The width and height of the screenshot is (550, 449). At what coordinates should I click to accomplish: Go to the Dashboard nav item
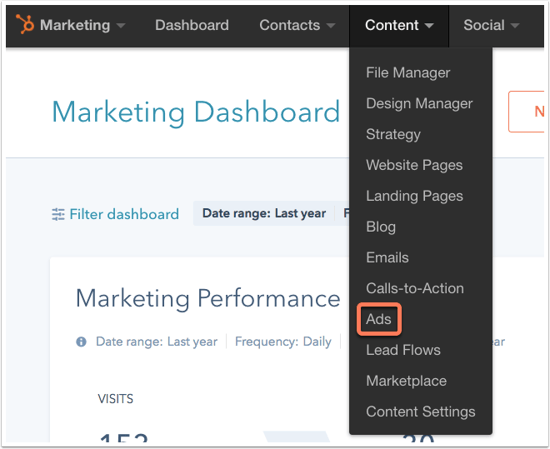pyautogui.click(x=192, y=25)
